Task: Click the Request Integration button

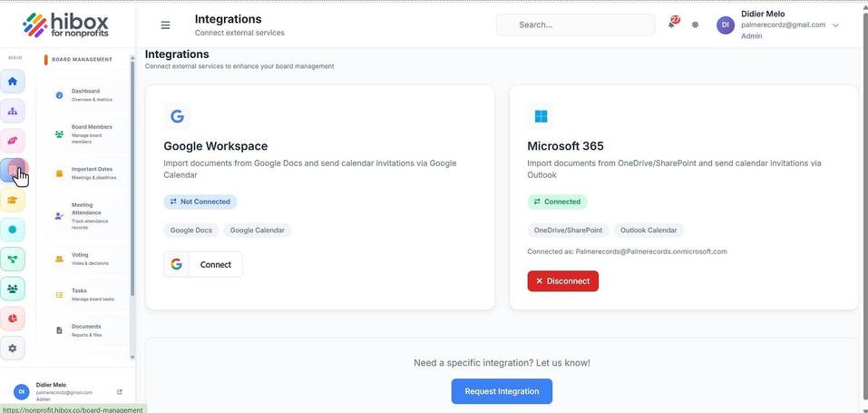Action: 502,391
